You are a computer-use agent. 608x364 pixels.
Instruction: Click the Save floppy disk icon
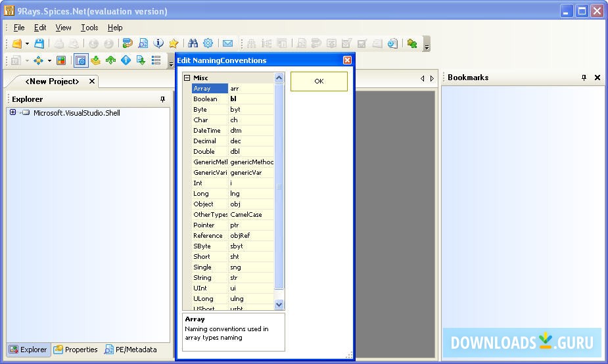(39, 43)
